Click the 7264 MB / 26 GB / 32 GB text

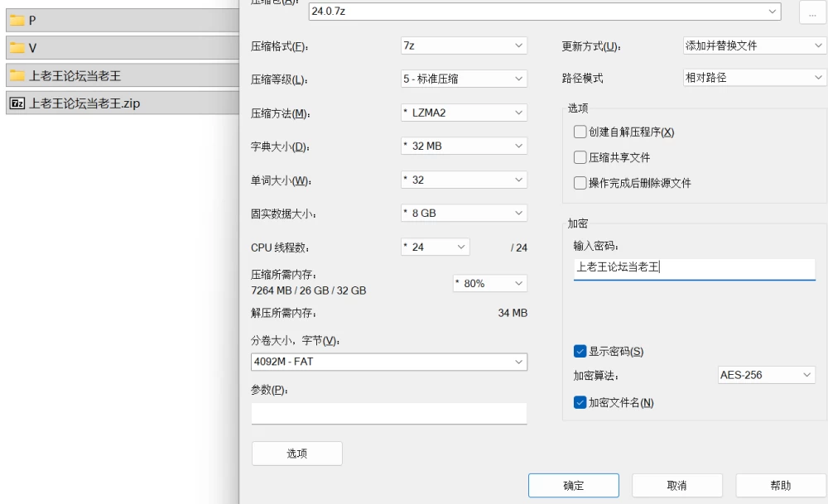click(308, 290)
